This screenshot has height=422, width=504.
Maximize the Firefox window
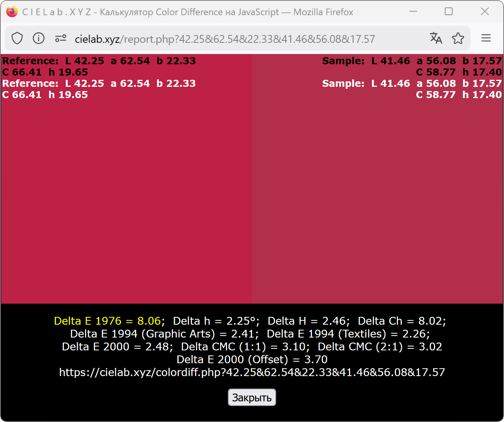[x=449, y=12]
